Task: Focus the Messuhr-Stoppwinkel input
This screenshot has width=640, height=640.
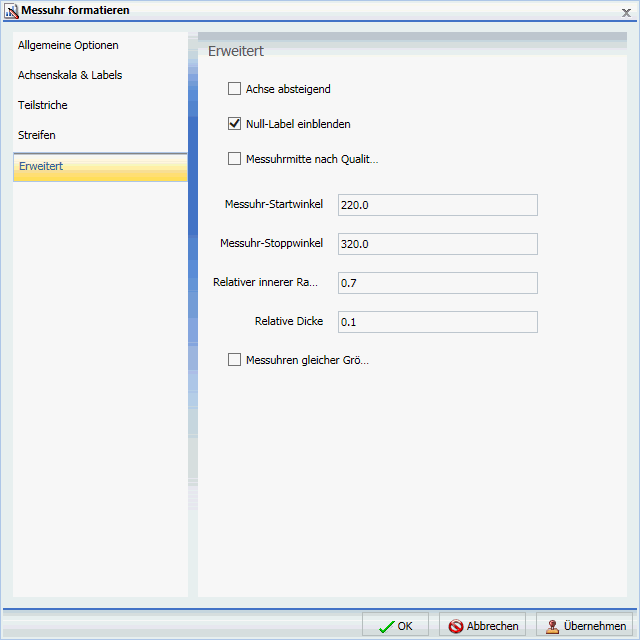Action: click(x=438, y=244)
